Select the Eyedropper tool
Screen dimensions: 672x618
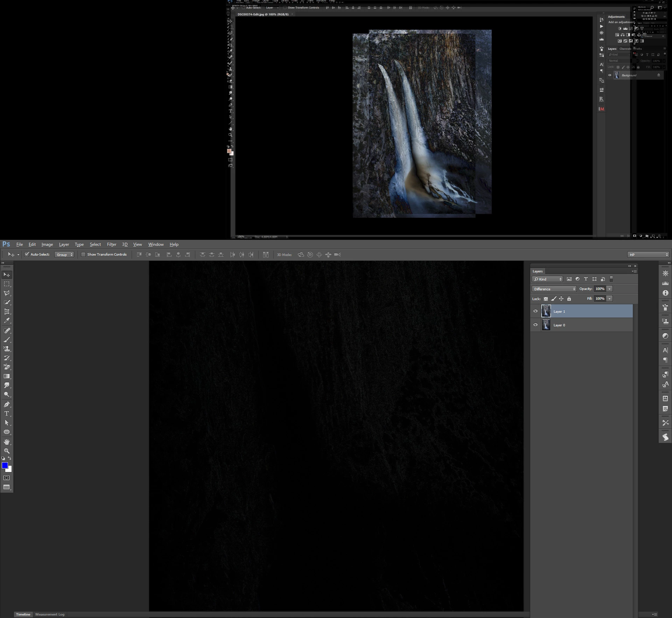tap(7, 320)
